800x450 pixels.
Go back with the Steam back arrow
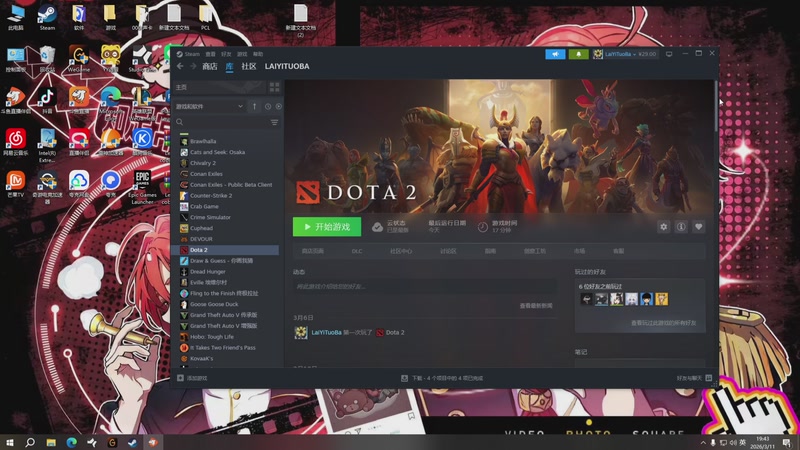[x=180, y=66]
